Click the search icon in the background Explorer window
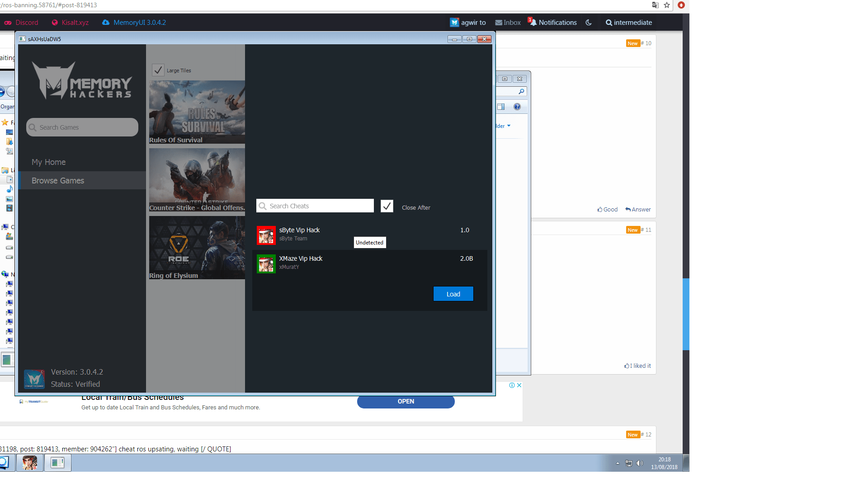868x488 pixels. 521,92
